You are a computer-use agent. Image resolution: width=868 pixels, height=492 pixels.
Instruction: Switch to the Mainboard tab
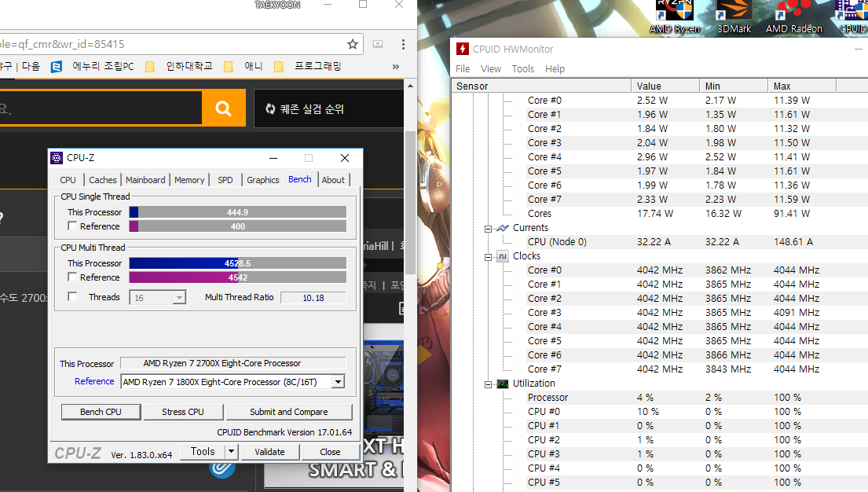tap(145, 180)
